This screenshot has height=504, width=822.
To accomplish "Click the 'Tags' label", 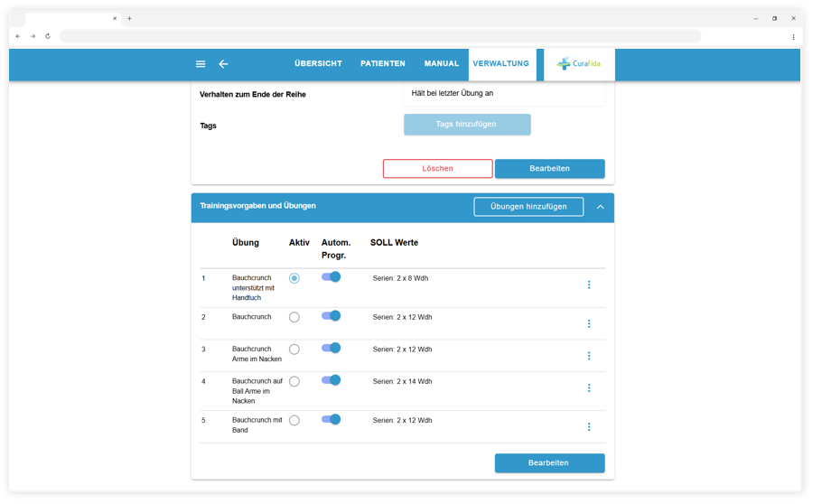I will point(208,126).
